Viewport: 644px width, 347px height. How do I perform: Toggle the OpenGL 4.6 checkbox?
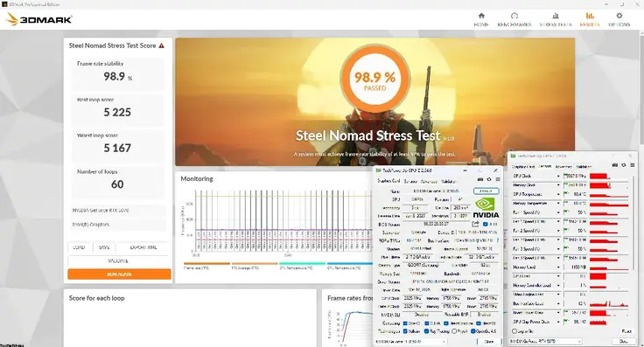(473, 331)
